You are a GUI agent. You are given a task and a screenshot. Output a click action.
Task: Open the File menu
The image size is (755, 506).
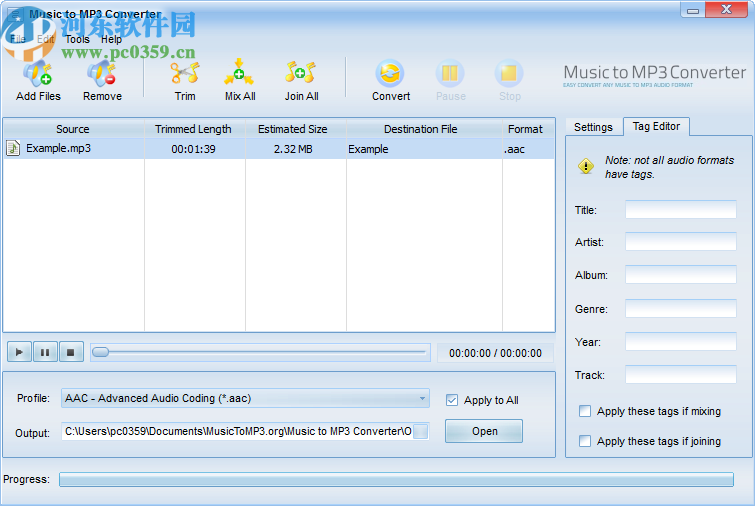18,39
